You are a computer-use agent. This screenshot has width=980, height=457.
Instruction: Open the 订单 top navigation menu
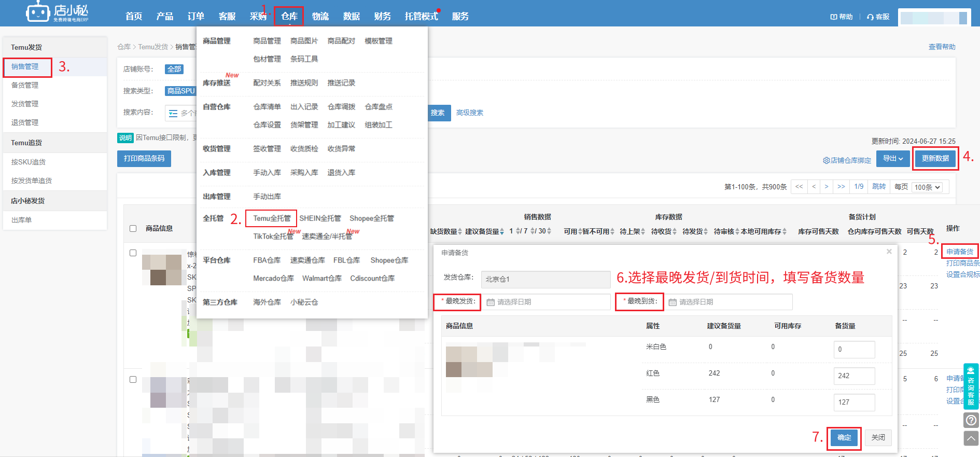(196, 16)
